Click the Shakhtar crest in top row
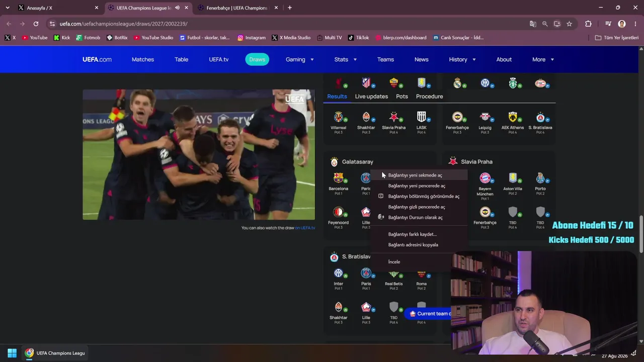 [x=366, y=117]
